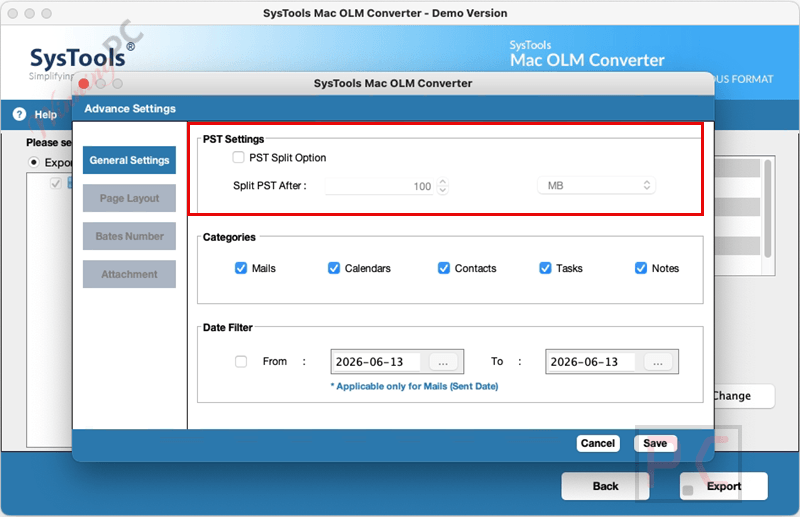The width and height of the screenshot is (800, 517).
Task: Uncheck the Calendars category checkbox
Action: [x=334, y=268]
